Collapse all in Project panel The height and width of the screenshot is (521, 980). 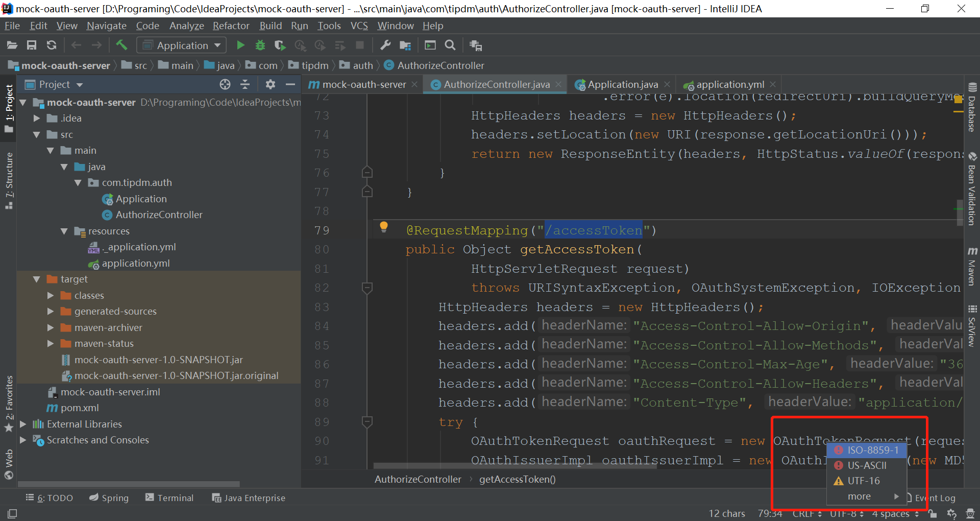pyautogui.click(x=245, y=84)
